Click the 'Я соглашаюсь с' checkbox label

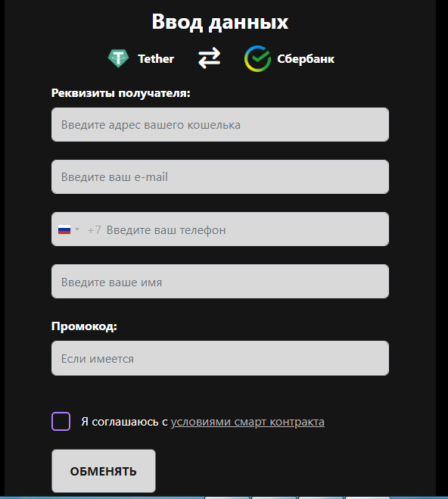124,422
